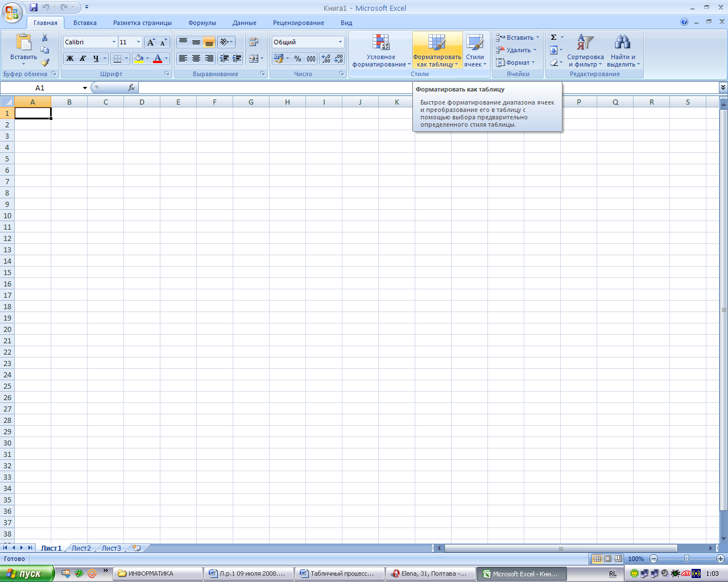Increase font size with large A icon
728x582 pixels.
pyautogui.click(x=151, y=42)
